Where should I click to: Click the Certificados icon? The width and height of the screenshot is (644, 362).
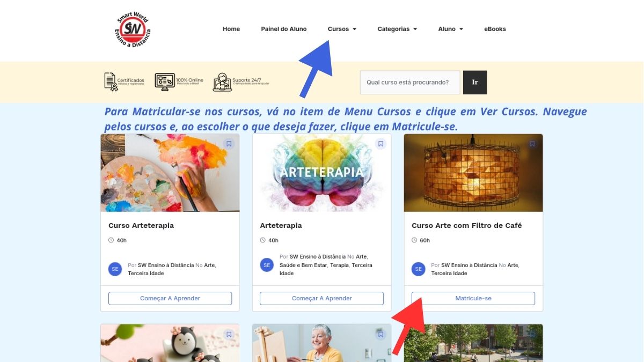pyautogui.click(x=111, y=82)
